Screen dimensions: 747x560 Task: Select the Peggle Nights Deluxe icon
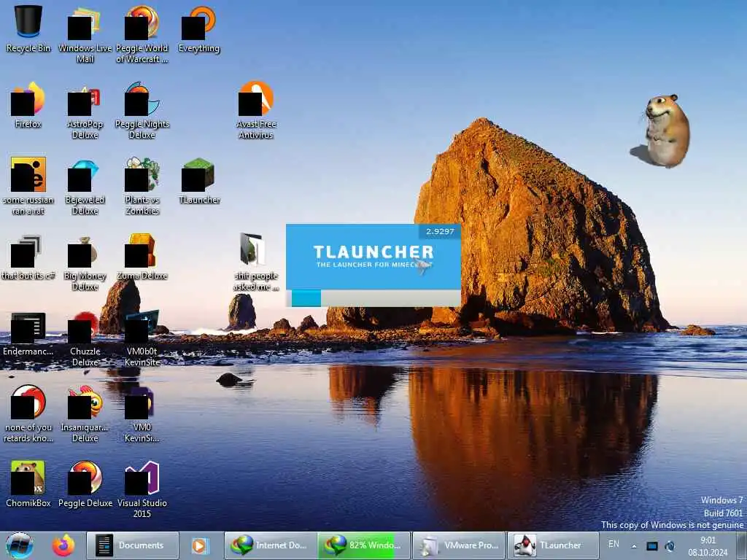tap(142, 111)
